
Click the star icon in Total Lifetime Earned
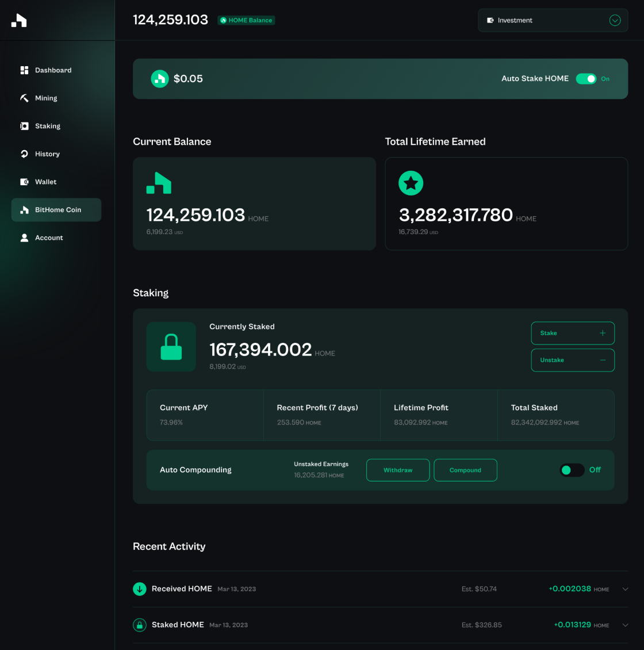point(411,183)
